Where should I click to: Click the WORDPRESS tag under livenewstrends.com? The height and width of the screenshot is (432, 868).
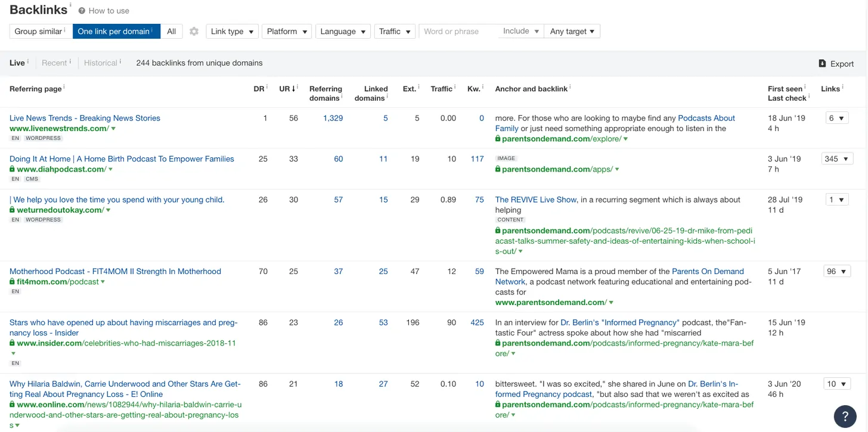tap(43, 138)
